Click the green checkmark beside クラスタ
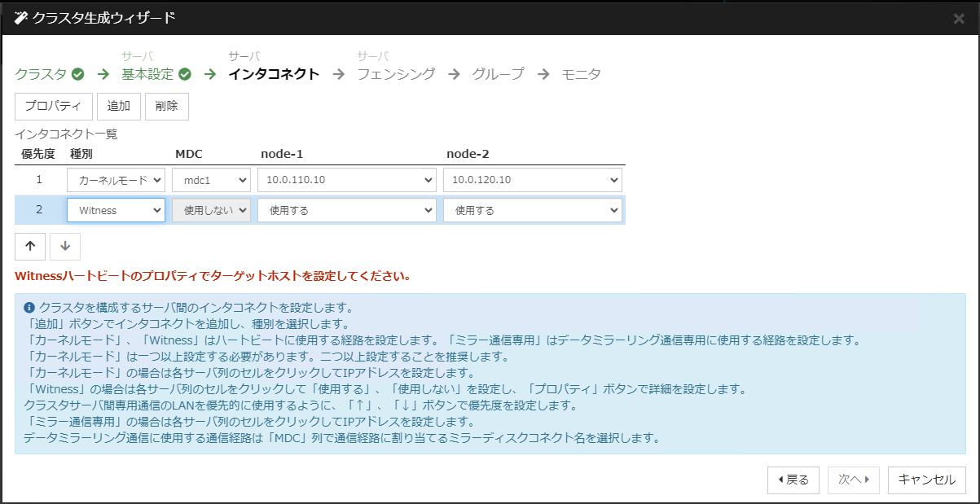The image size is (980, 504). (x=78, y=74)
